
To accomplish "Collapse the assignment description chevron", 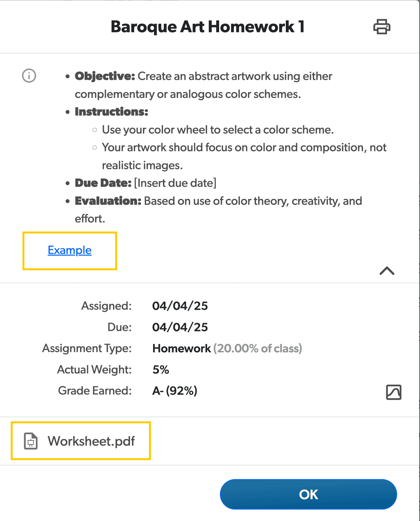I will 387,271.
